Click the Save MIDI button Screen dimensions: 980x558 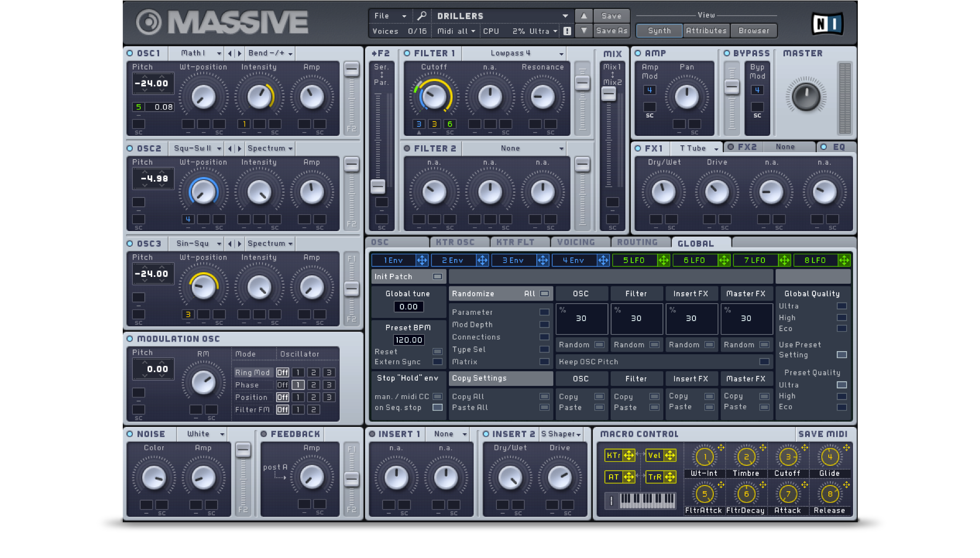[822, 434]
